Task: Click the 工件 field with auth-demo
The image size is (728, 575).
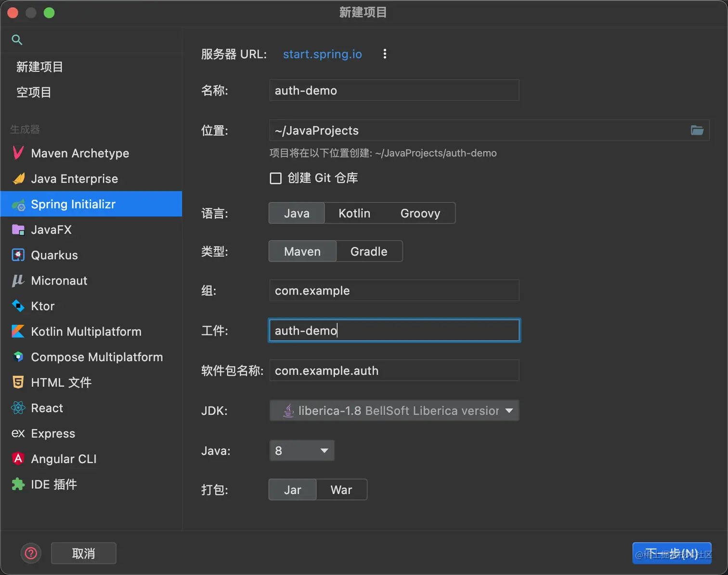Action: pos(394,330)
